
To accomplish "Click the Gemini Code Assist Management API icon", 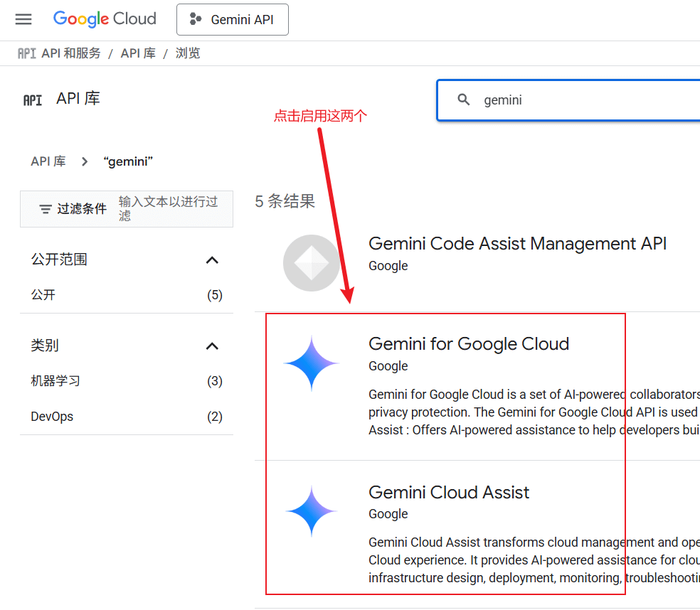I will tap(311, 263).
